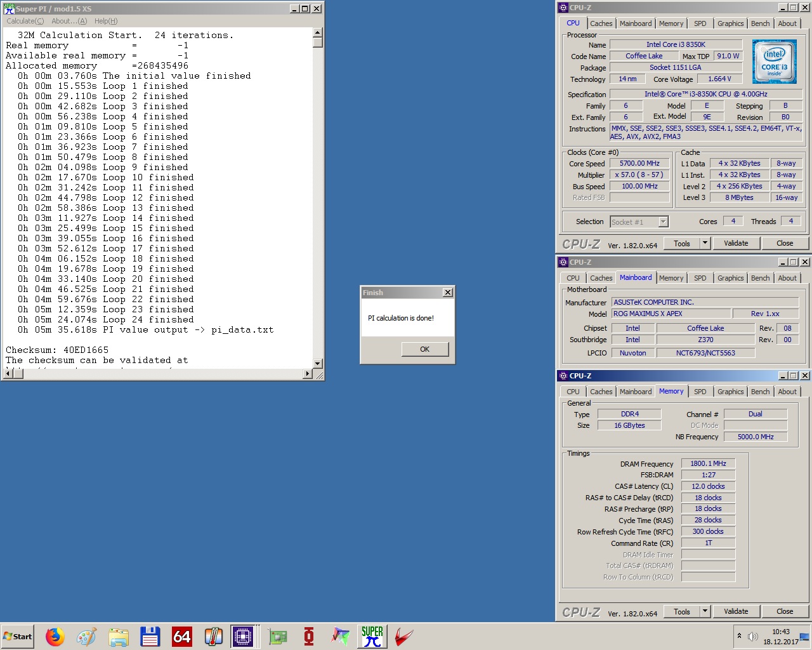The width and height of the screenshot is (812, 650).
Task: Click Super PI's horizontal scrollbar right arrow
Action: 308,374
